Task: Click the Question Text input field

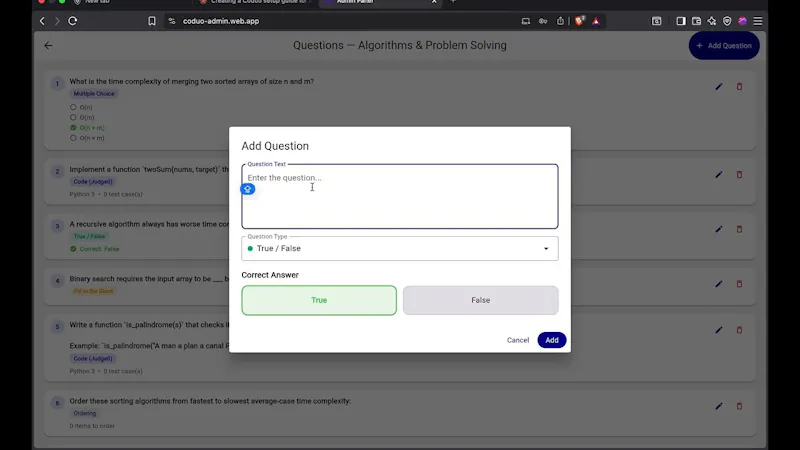Action: pyautogui.click(x=399, y=196)
